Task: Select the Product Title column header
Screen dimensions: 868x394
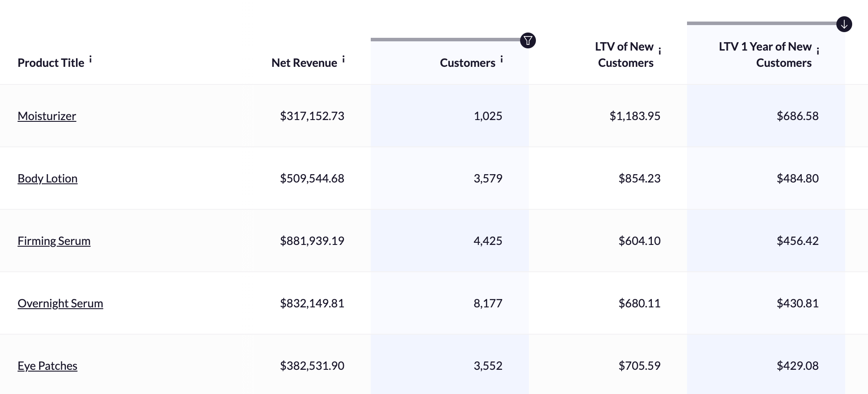Action: [51, 62]
